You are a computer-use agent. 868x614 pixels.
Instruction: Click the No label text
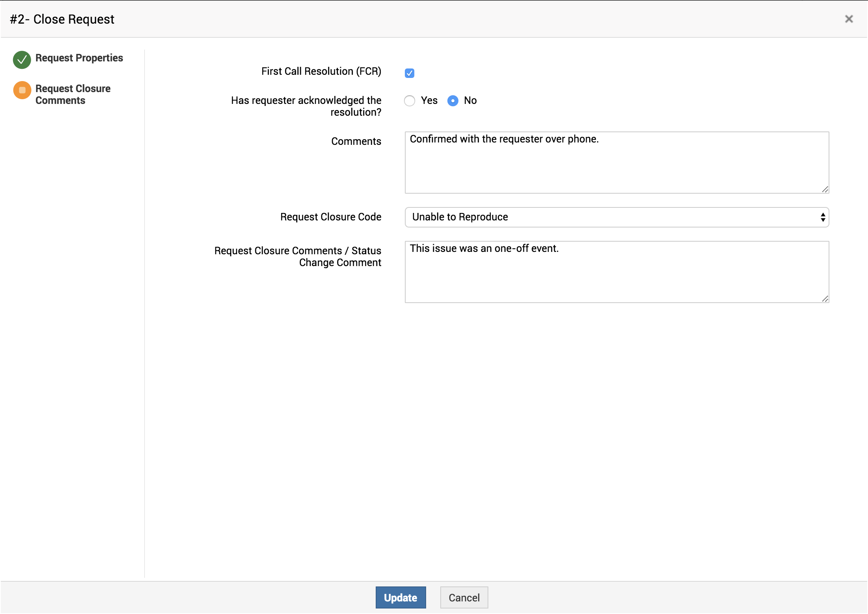(470, 101)
